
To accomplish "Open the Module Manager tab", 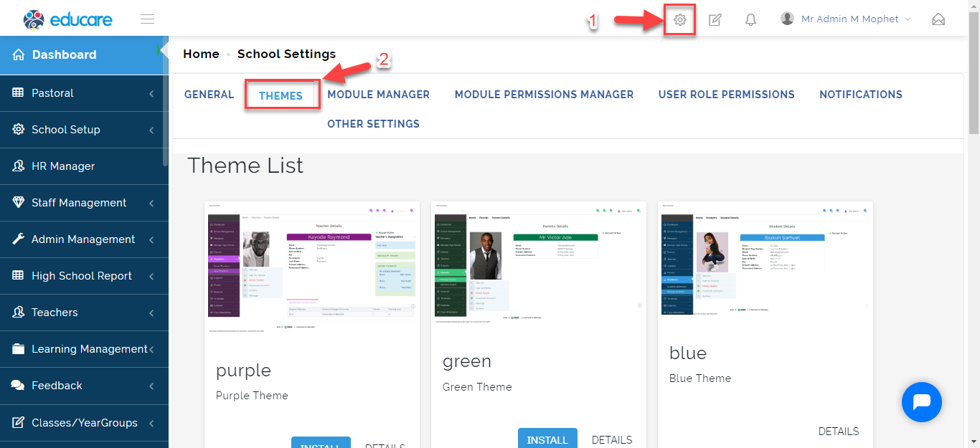I will pos(378,95).
